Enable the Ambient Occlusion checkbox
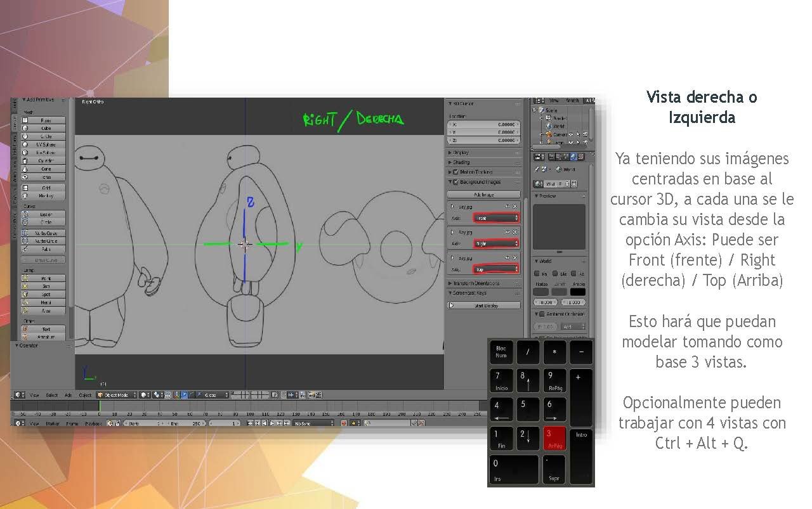The width and height of the screenshot is (812, 509). [x=541, y=314]
